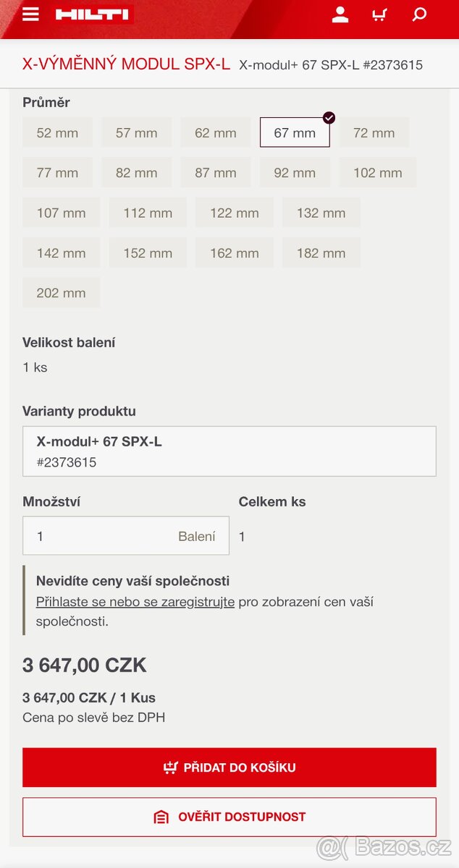Click the PŘIDAT DO KOŠÍKU button
459x868 pixels.
coord(230,767)
